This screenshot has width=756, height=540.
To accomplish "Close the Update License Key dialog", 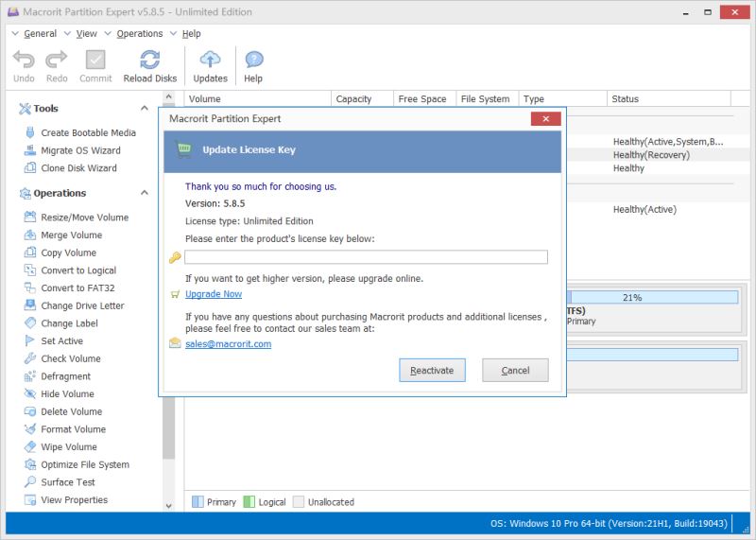I will coord(545,119).
